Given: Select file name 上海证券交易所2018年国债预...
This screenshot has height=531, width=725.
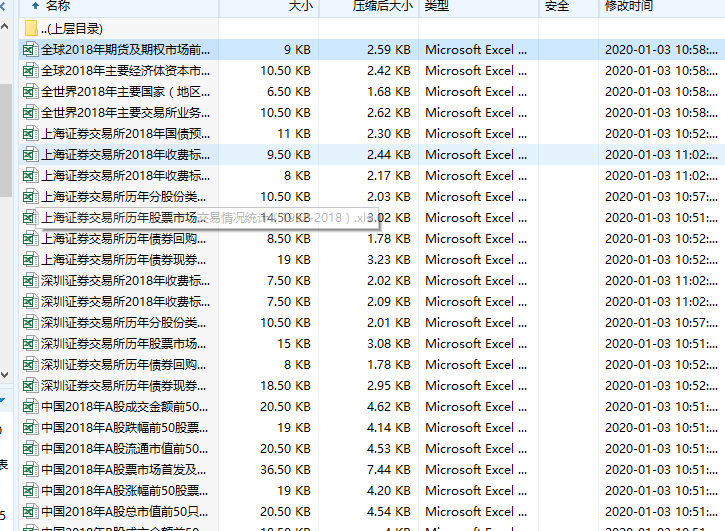Looking at the screenshot, I should (125, 134).
